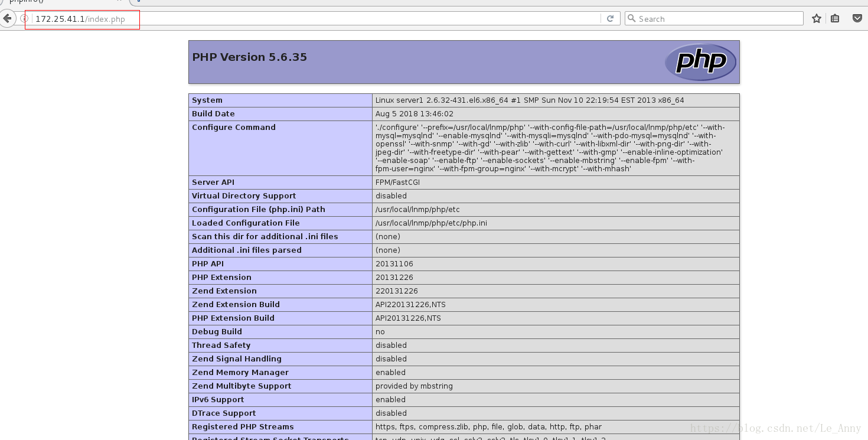Select the 'Aug 5 2018 13:46:02' value
Viewport: 868px width, 440px height.
pyautogui.click(x=415, y=114)
